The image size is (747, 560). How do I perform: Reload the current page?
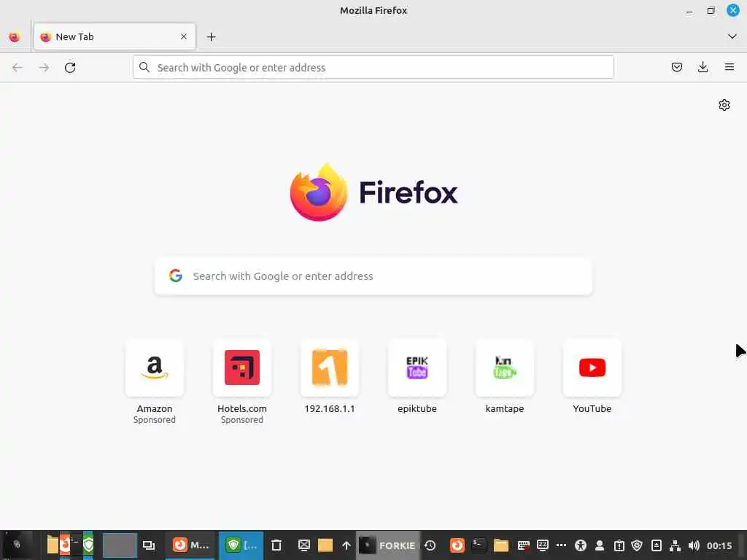click(x=70, y=68)
